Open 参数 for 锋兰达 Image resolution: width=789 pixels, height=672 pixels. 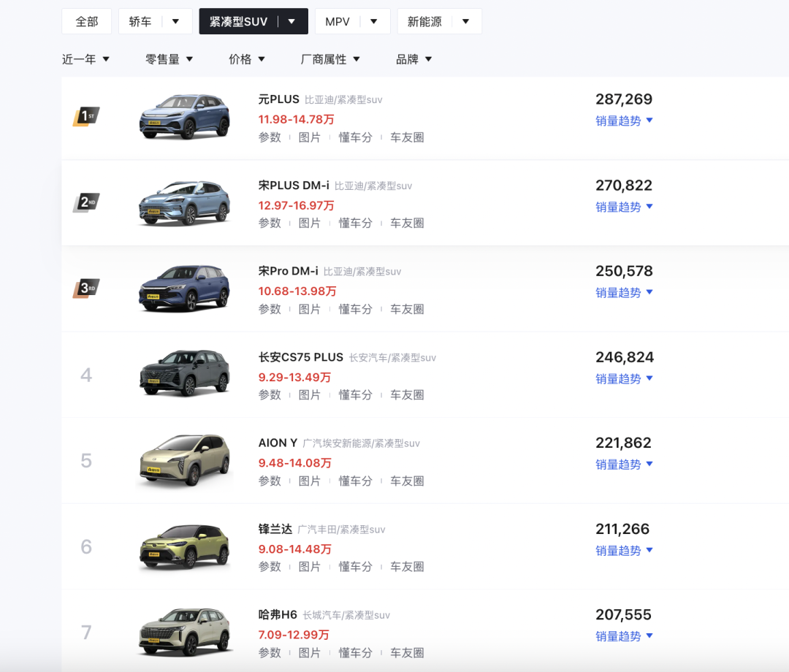click(x=270, y=567)
